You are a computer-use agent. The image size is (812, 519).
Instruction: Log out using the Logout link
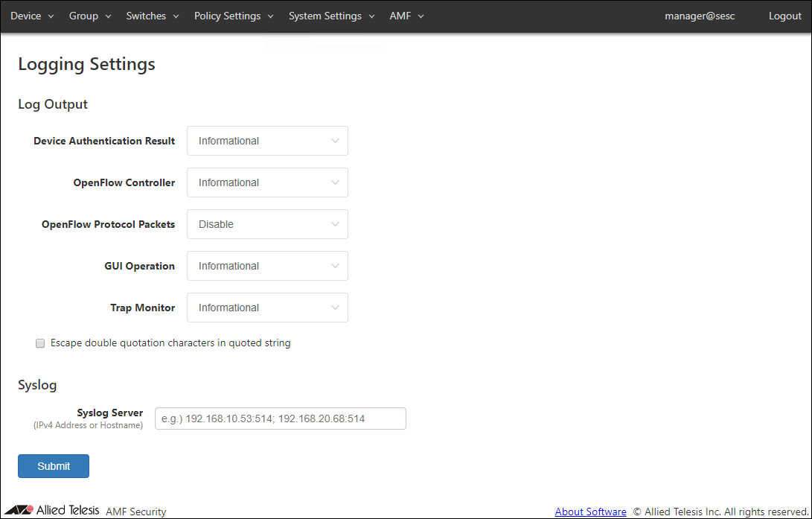tap(784, 16)
